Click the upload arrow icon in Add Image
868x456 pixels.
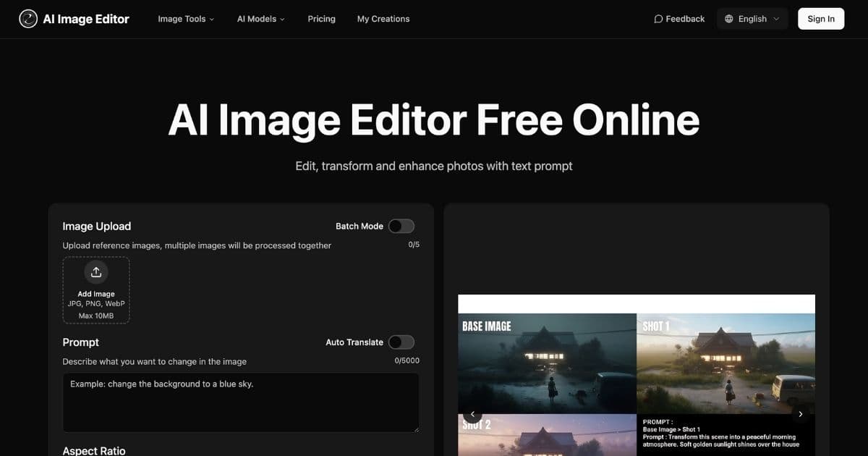[96, 271]
